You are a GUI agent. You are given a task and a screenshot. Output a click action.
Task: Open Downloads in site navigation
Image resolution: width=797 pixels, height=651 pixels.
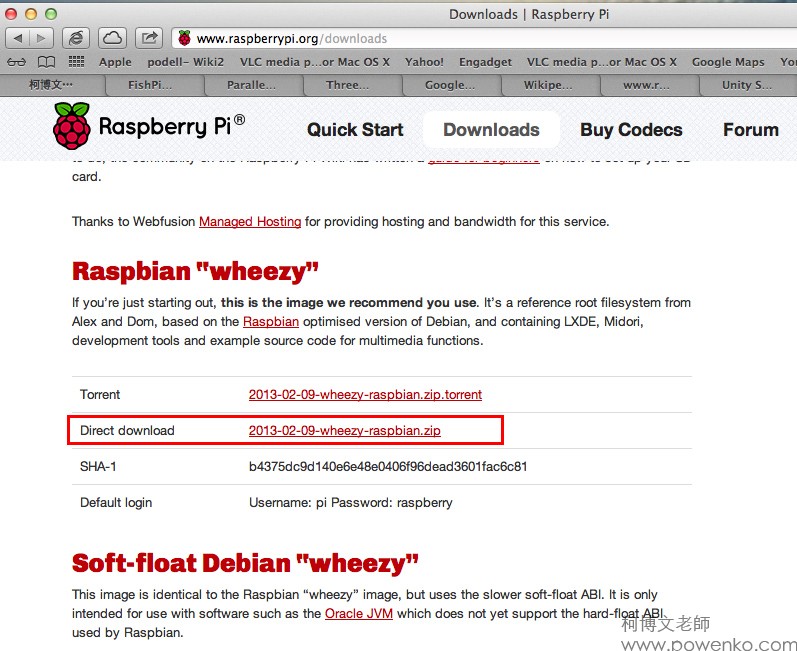[x=491, y=130]
